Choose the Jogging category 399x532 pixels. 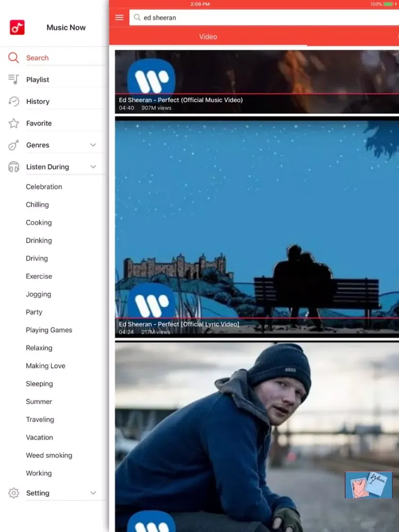tap(38, 294)
